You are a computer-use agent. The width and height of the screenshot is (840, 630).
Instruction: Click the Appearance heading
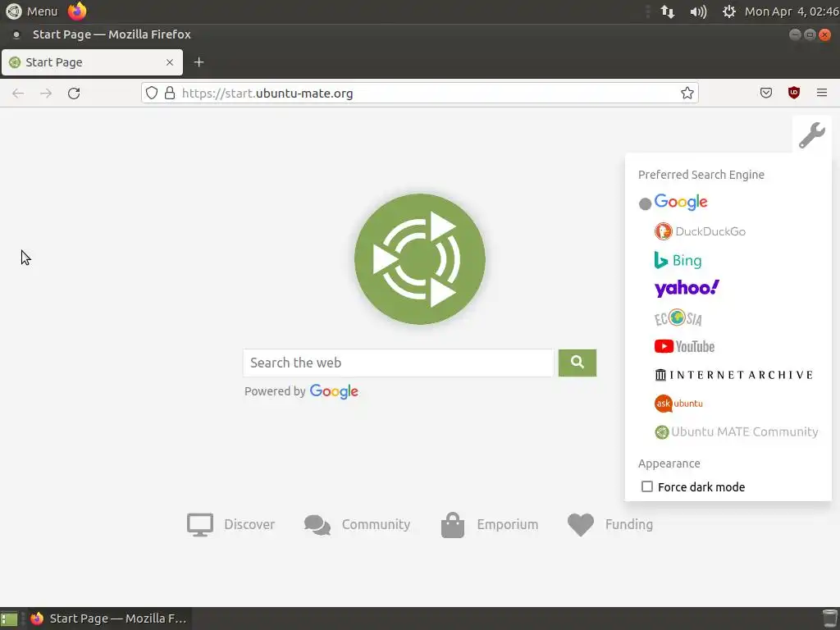(x=669, y=463)
